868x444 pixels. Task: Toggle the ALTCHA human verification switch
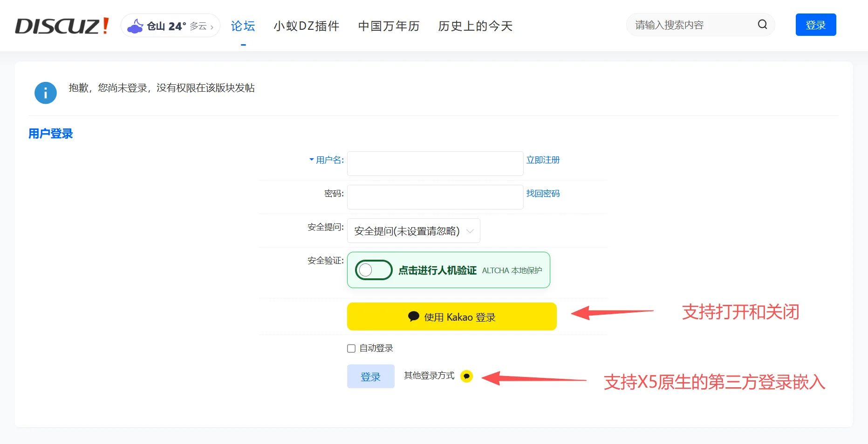374,270
